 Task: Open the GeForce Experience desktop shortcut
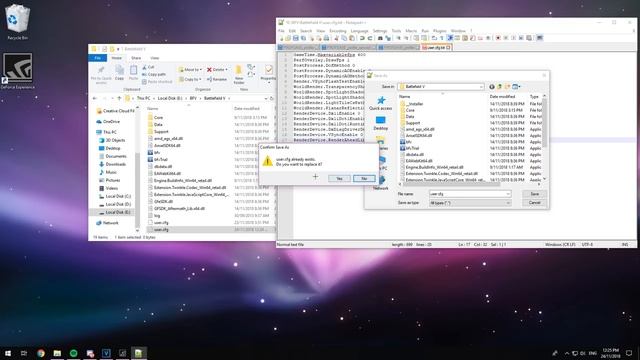(x=17, y=71)
